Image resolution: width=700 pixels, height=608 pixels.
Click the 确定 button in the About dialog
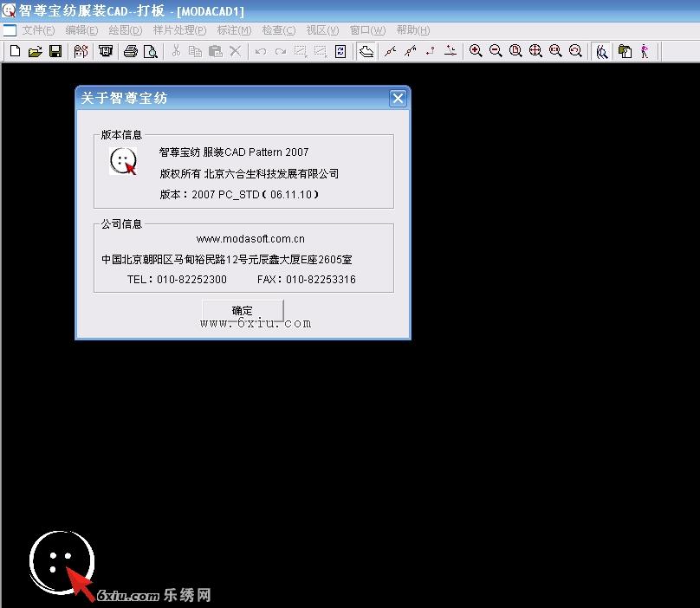pyautogui.click(x=242, y=310)
